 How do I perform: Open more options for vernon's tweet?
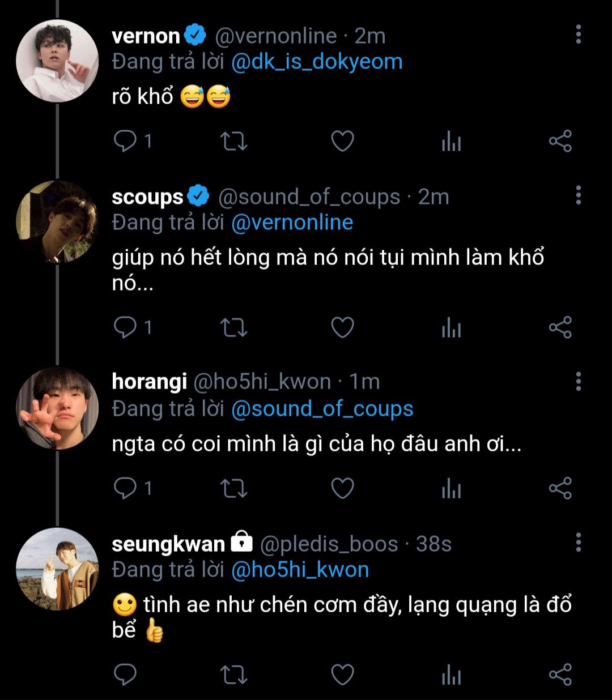pyautogui.click(x=578, y=35)
